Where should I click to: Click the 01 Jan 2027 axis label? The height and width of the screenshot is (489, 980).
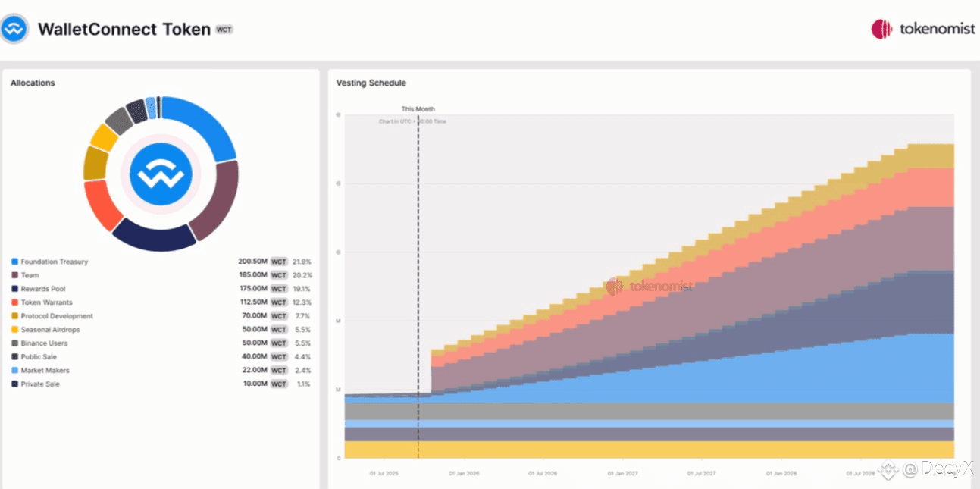coord(622,474)
